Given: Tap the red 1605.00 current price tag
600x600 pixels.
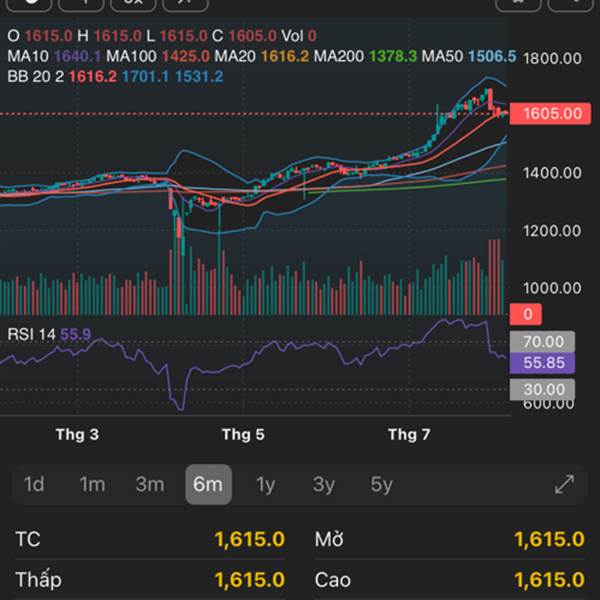Looking at the screenshot, I should click(550, 114).
